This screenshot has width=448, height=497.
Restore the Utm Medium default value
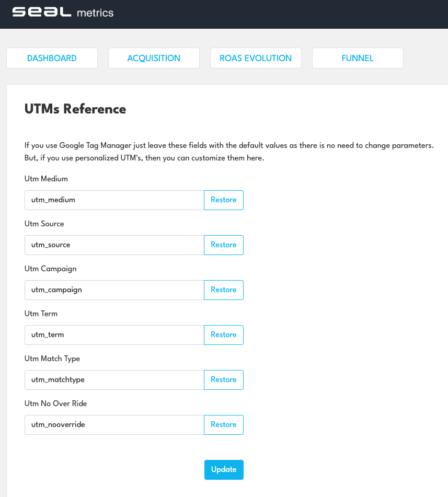click(223, 200)
